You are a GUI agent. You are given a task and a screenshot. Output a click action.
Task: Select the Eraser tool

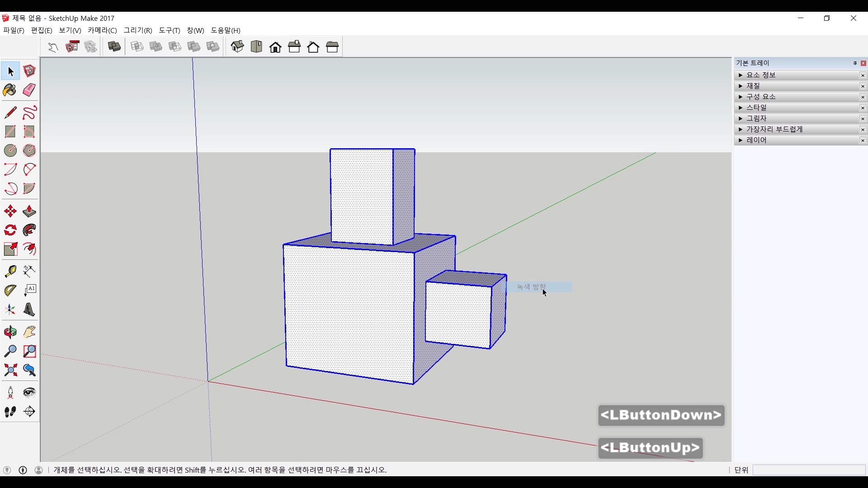[x=29, y=90]
